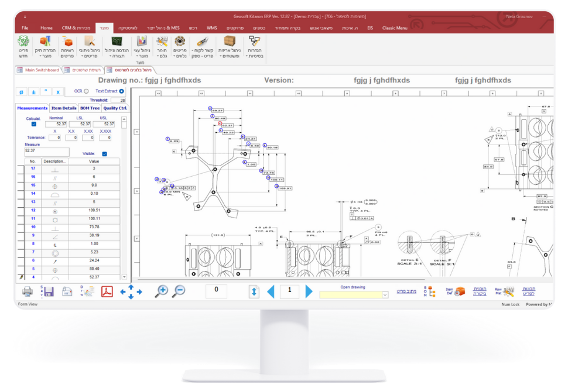Zoom out with the minus magnifier
The width and height of the screenshot is (568, 392).
[x=179, y=291]
